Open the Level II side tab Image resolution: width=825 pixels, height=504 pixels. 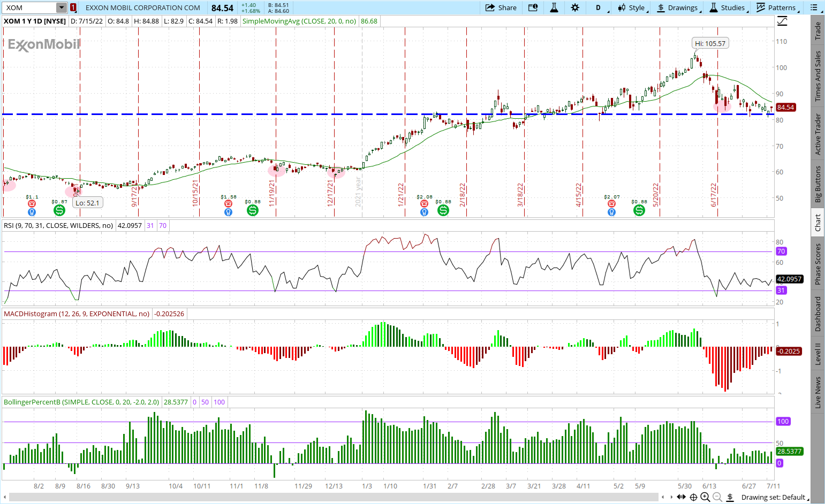818,354
